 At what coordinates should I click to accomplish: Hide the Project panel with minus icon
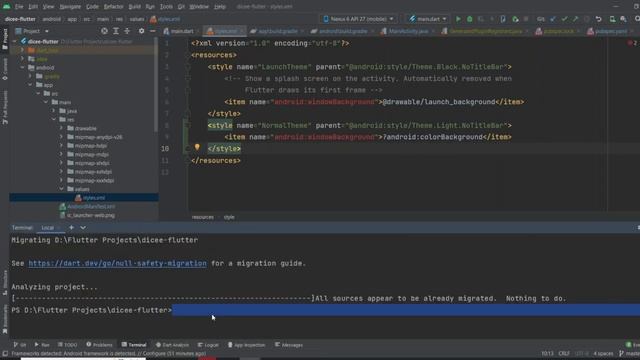click(x=153, y=31)
